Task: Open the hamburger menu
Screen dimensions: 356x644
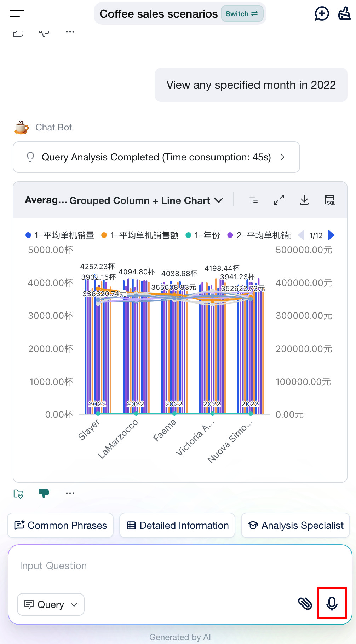Action: 17,13
